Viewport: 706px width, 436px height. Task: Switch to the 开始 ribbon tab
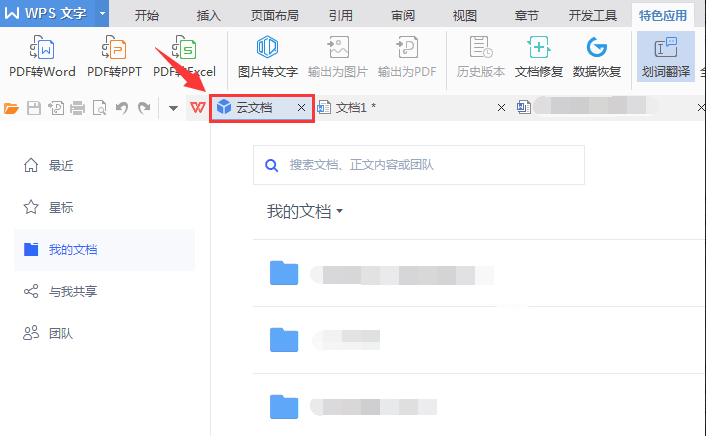click(147, 15)
